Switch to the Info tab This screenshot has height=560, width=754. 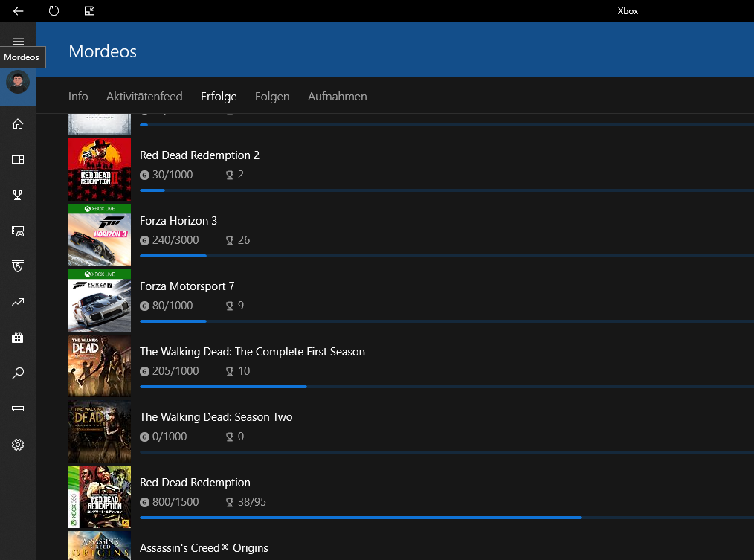78,96
